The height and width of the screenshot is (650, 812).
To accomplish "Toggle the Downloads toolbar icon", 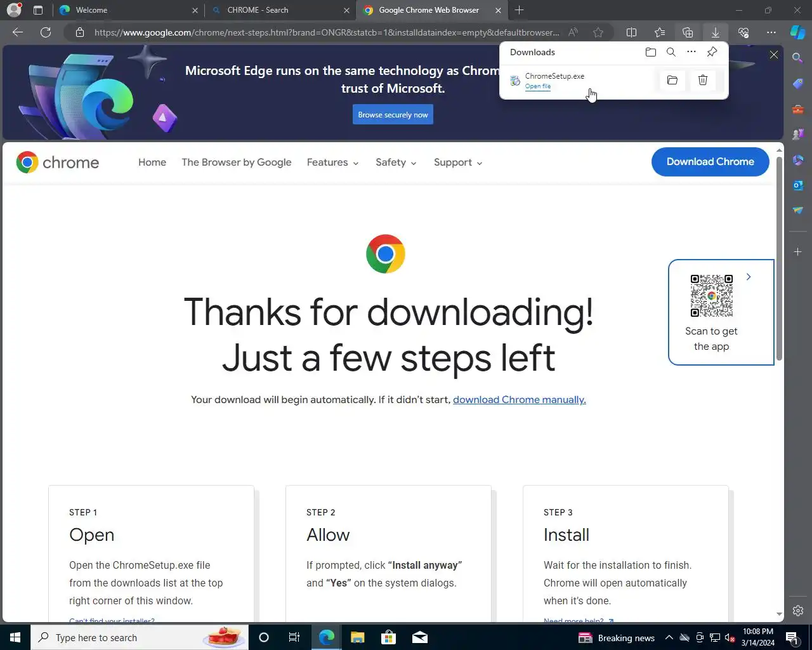I will click(x=716, y=32).
